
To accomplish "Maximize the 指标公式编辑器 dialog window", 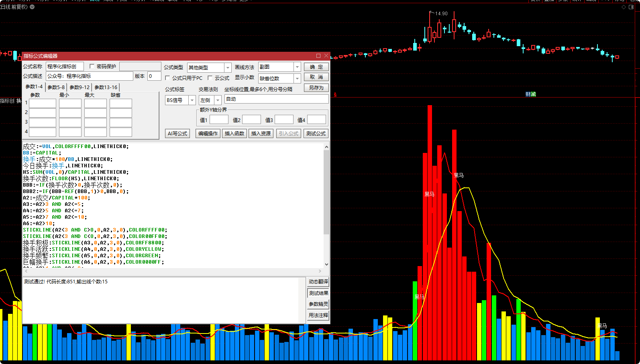I will pyautogui.click(x=318, y=56).
